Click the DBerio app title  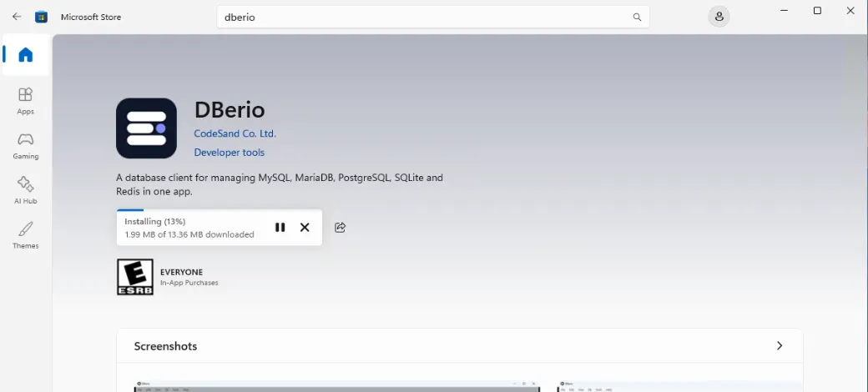[230, 110]
